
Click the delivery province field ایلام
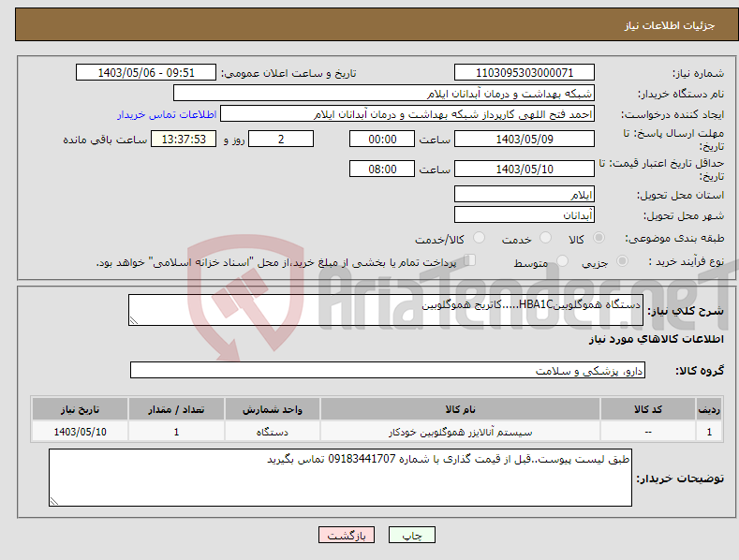point(525,194)
